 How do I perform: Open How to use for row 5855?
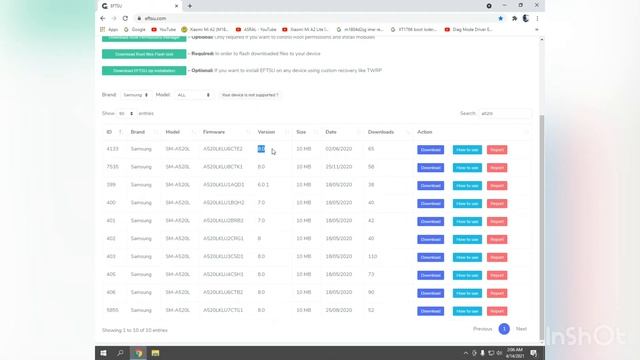pyautogui.click(x=467, y=311)
